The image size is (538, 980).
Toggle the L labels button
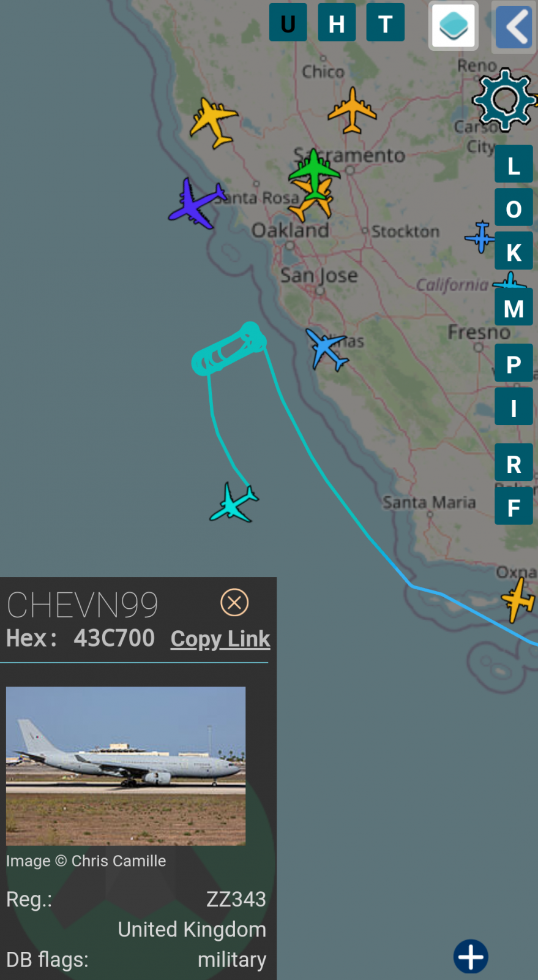coord(514,164)
